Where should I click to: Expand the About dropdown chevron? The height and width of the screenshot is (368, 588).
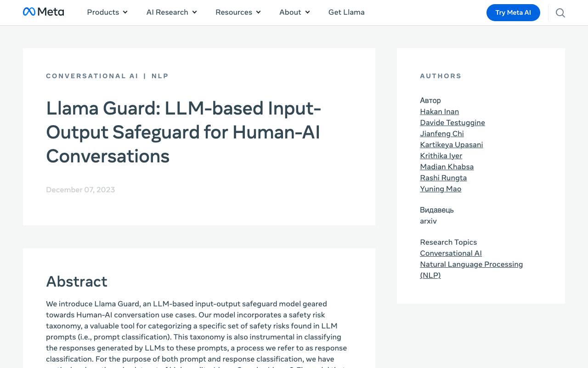click(307, 12)
